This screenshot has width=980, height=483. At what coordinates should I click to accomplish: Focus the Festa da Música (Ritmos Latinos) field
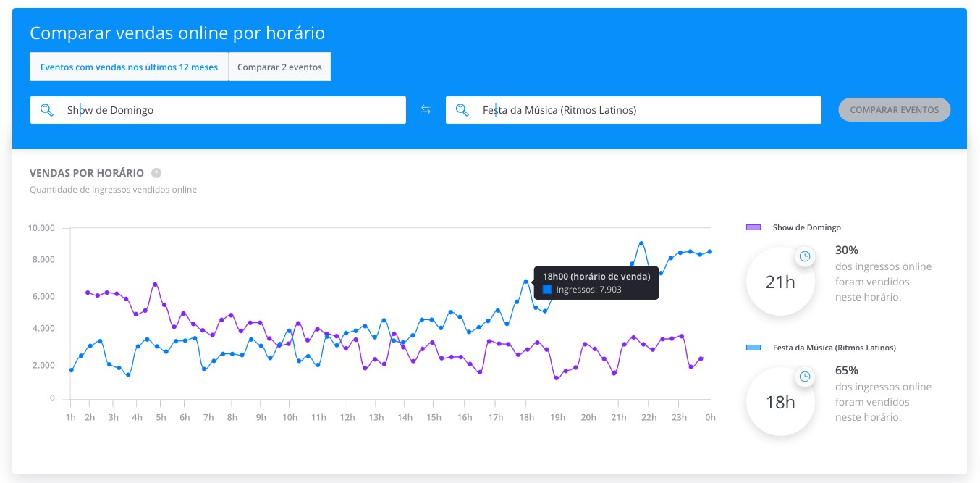click(x=633, y=110)
